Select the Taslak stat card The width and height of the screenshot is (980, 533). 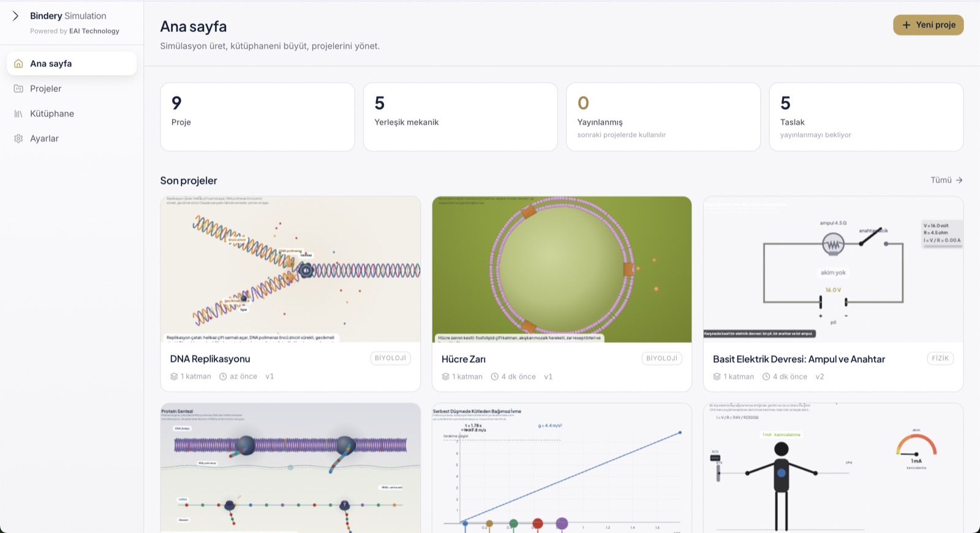click(866, 117)
